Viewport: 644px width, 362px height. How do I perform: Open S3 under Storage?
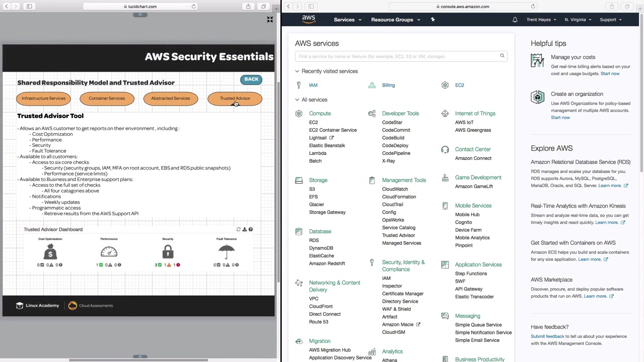coord(312,189)
